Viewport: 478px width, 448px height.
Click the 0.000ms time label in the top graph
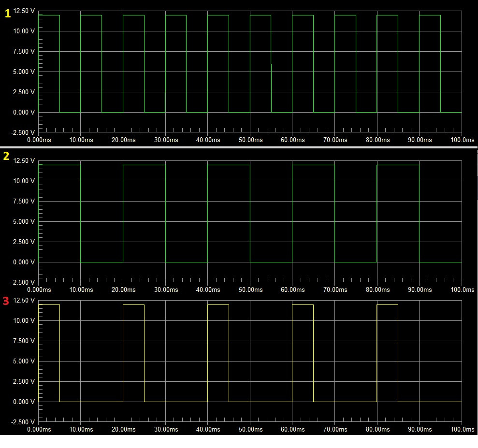point(39,140)
